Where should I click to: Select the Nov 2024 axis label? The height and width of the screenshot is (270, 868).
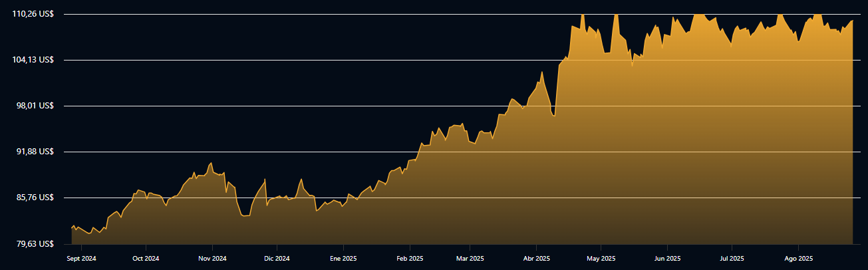pos(212,258)
